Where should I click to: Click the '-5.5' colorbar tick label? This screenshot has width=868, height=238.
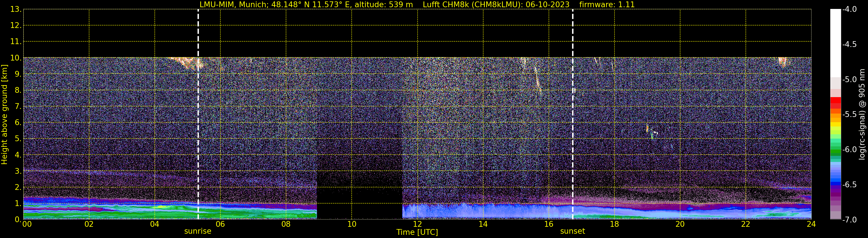(849, 115)
